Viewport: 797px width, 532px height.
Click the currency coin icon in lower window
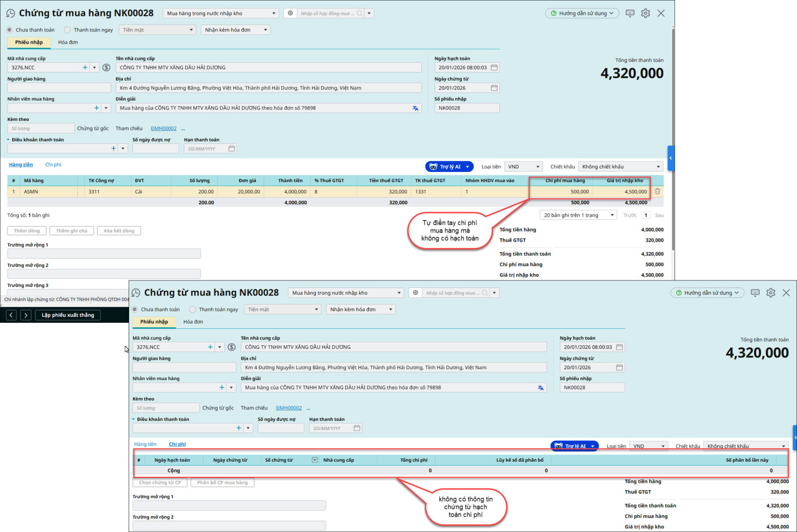pos(232,347)
